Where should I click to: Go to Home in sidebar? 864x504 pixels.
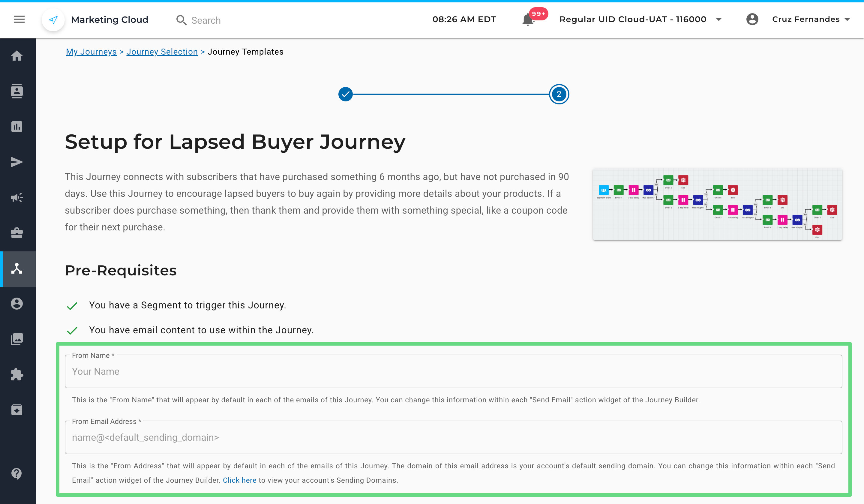point(17,55)
